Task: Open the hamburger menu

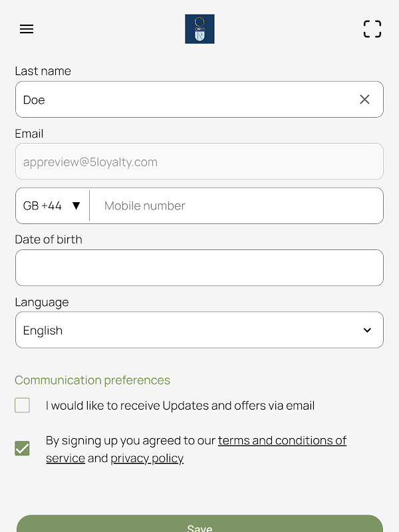Action: [27, 29]
